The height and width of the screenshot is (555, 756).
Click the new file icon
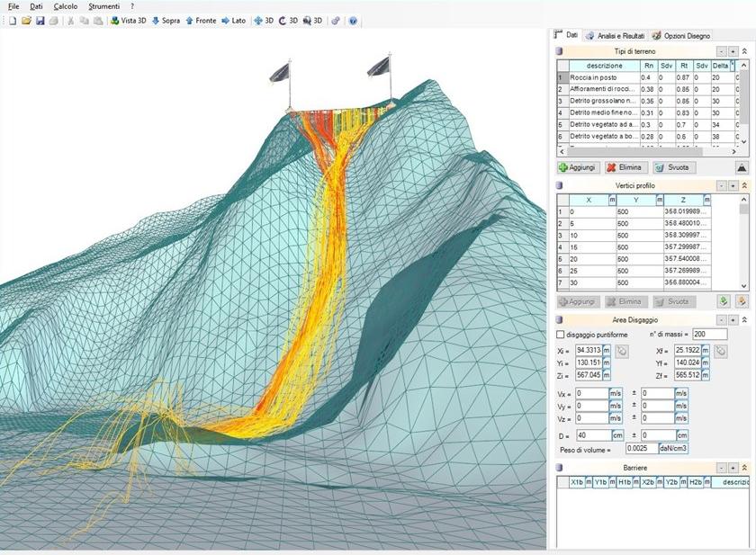tap(13, 20)
